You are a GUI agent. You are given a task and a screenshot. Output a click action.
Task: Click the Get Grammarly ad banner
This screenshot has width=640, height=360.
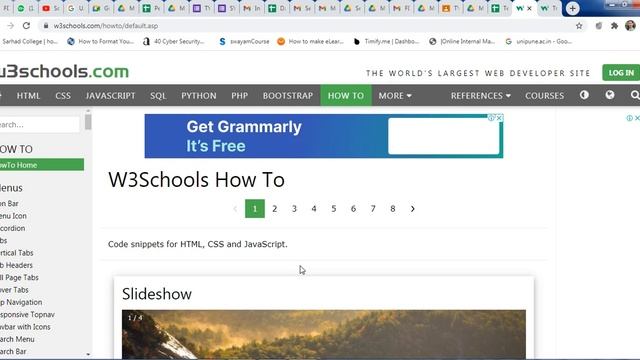[324, 136]
